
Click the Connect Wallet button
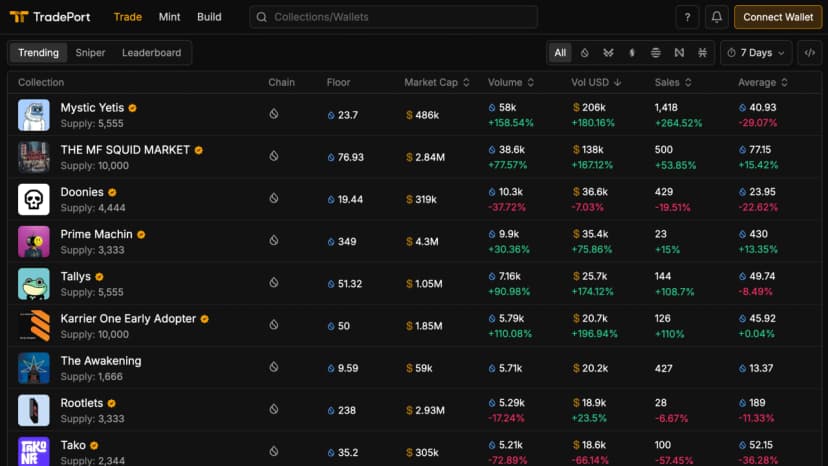click(778, 17)
